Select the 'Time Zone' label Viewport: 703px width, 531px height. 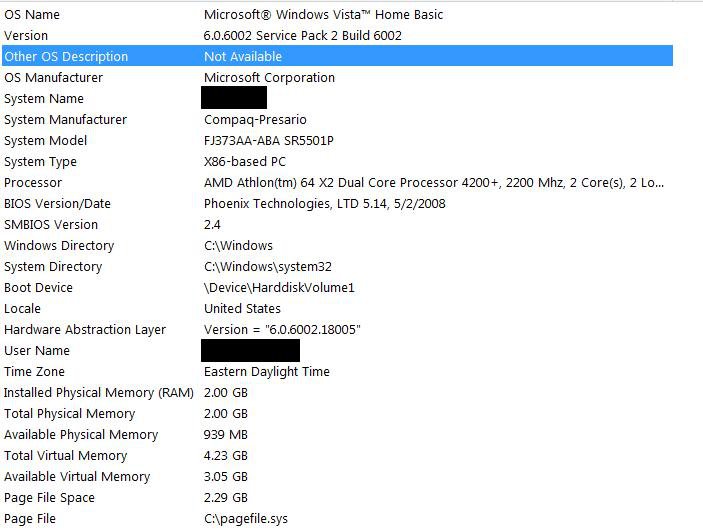tap(35, 372)
